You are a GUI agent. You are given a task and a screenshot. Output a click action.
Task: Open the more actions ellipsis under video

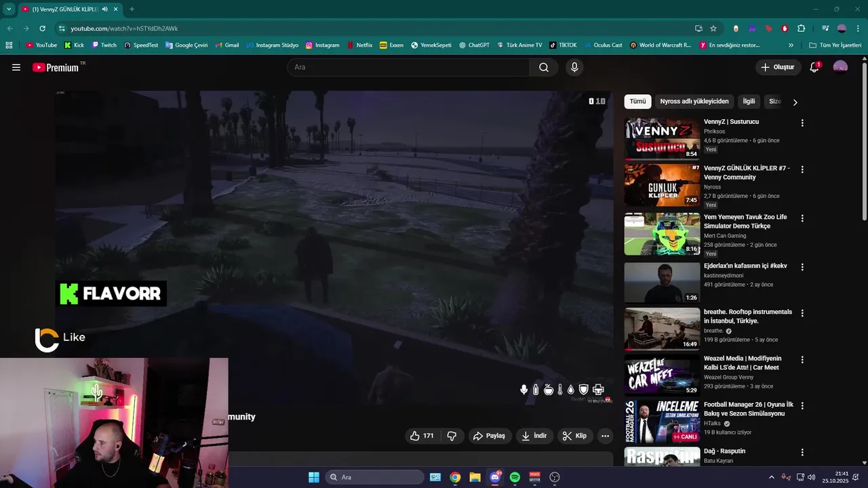coord(605,436)
